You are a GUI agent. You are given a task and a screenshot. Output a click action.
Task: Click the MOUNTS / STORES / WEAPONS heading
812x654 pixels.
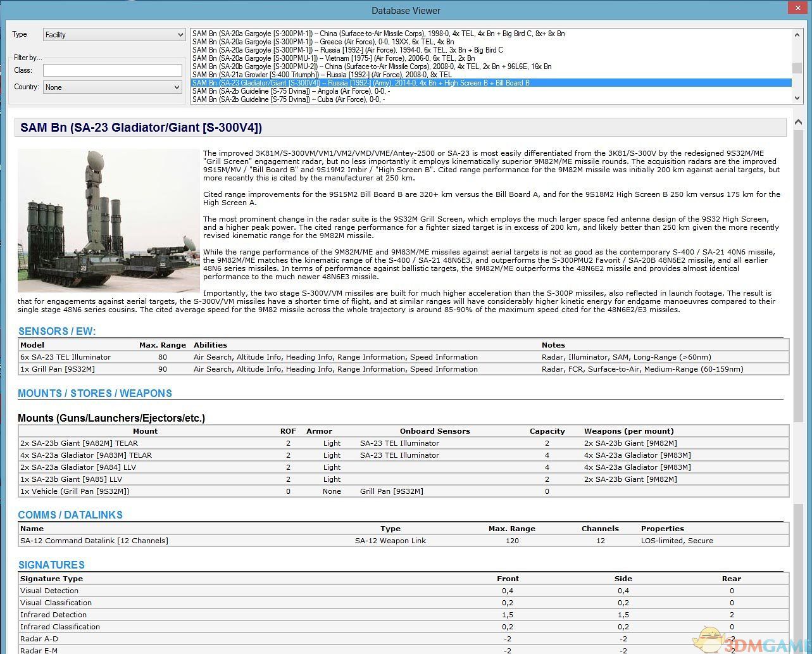pos(95,393)
